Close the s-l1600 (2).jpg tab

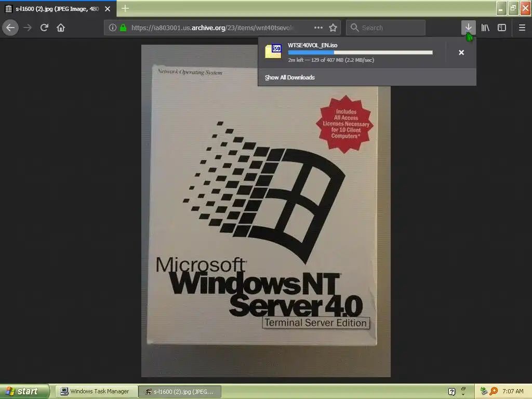click(x=108, y=9)
